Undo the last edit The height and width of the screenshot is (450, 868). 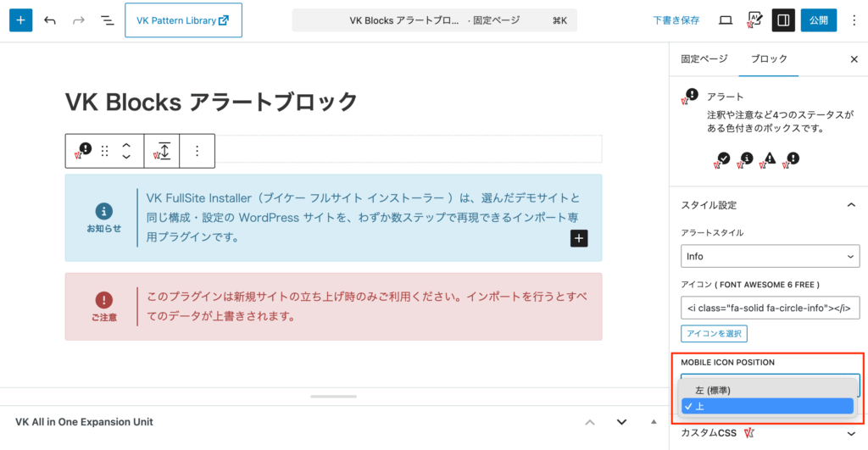click(x=50, y=20)
